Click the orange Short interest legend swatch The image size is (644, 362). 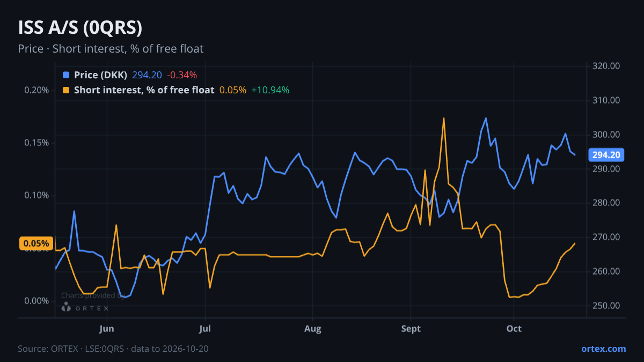coord(66,90)
